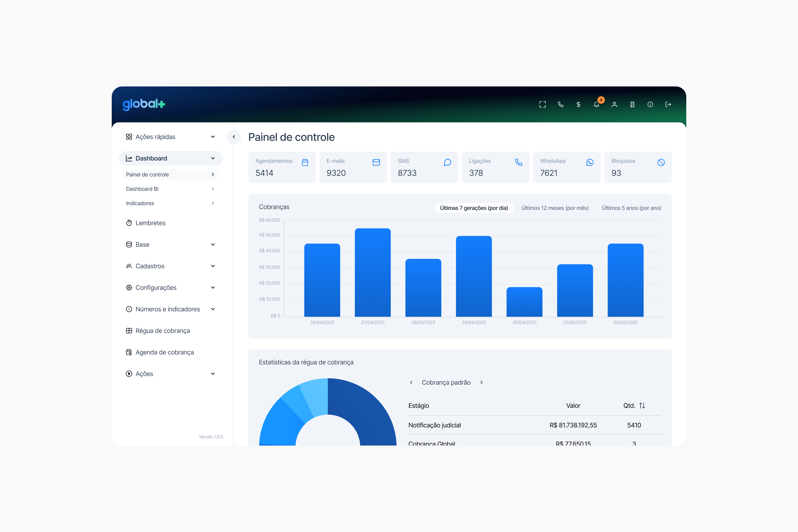Open notifications bell with badge
The width and height of the screenshot is (798, 532).
coord(596,105)
